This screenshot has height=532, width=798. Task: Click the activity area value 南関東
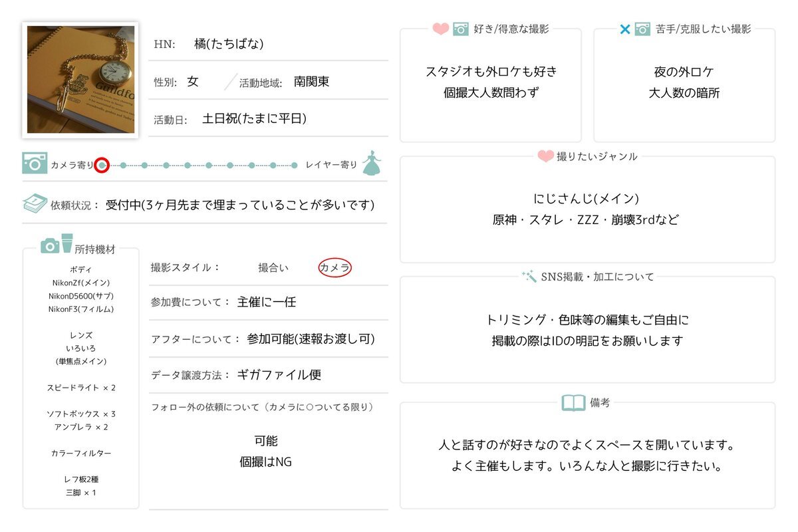(x=311, y=82)
